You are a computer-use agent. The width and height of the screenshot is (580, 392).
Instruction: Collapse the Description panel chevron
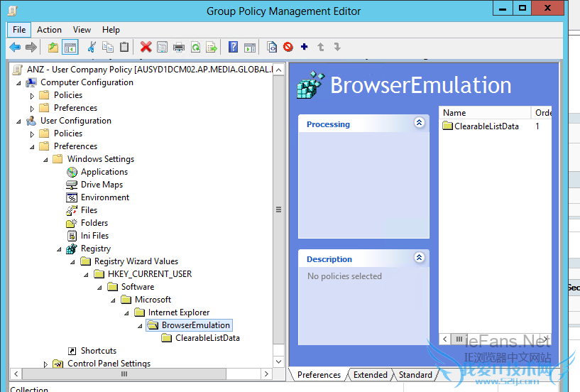click(419, 257)
